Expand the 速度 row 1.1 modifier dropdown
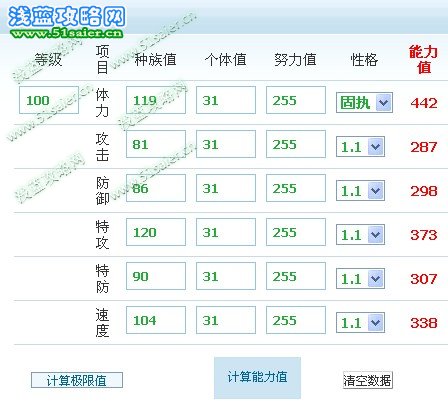The image size is (448, 406). (x=360, y=323)
